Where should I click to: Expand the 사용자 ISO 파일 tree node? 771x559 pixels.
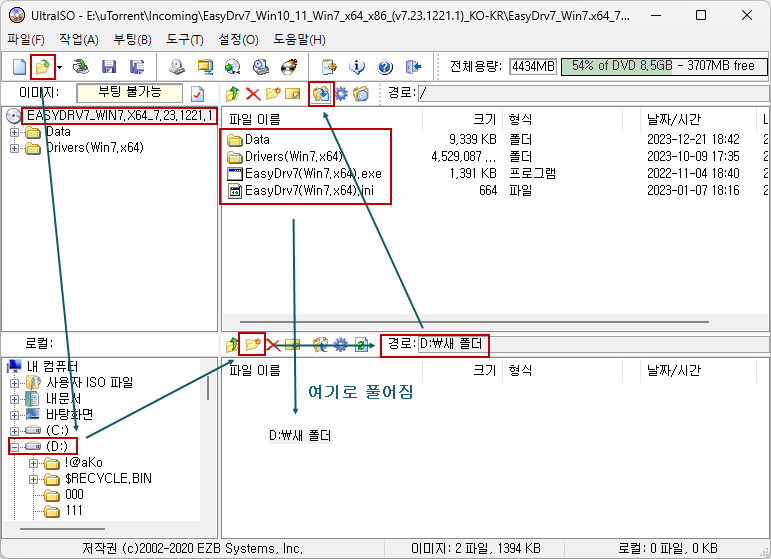14,383
